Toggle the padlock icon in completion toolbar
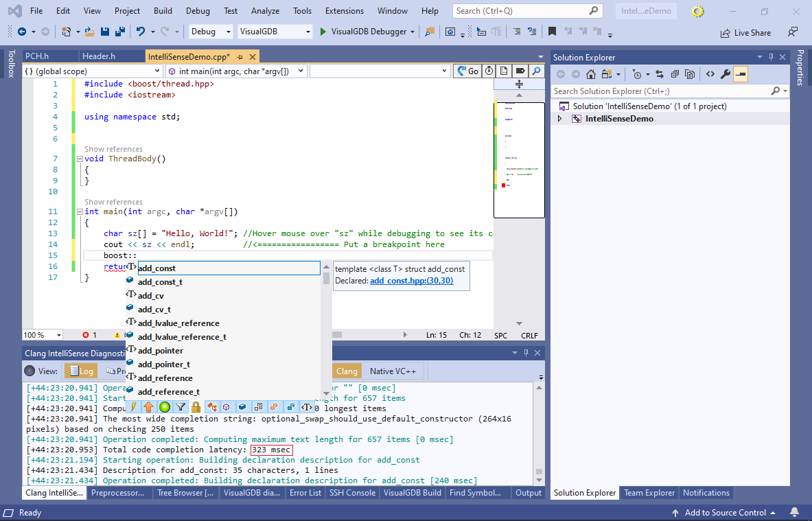This screenshot has width=812, height=521. tap(196, 407)
